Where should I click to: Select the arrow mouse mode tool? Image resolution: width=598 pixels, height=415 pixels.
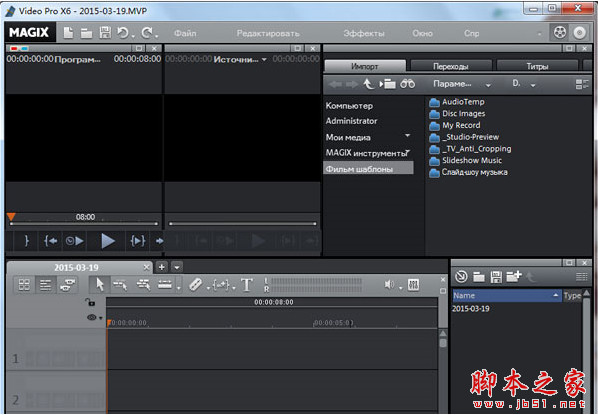pyautogui.click(x=100, y=285)
